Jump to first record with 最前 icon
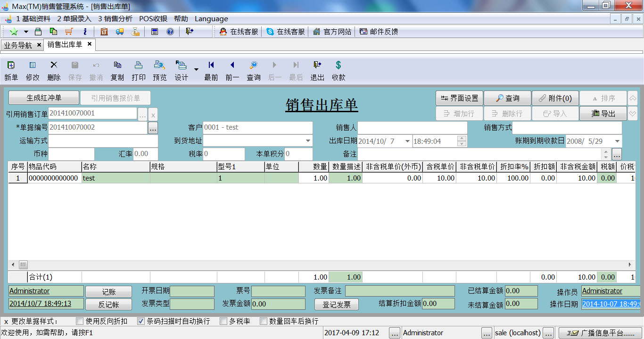Screen dimensions: 644x339 pos(211,66)
